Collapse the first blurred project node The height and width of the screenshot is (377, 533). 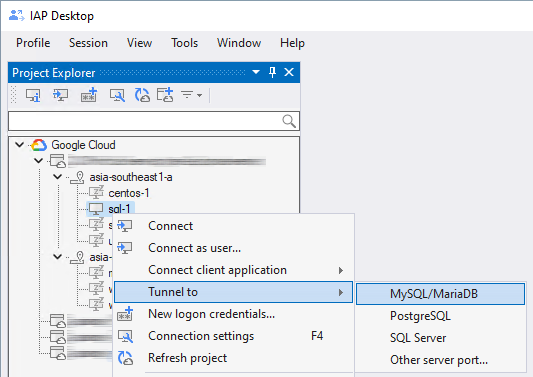click(39, 160)
